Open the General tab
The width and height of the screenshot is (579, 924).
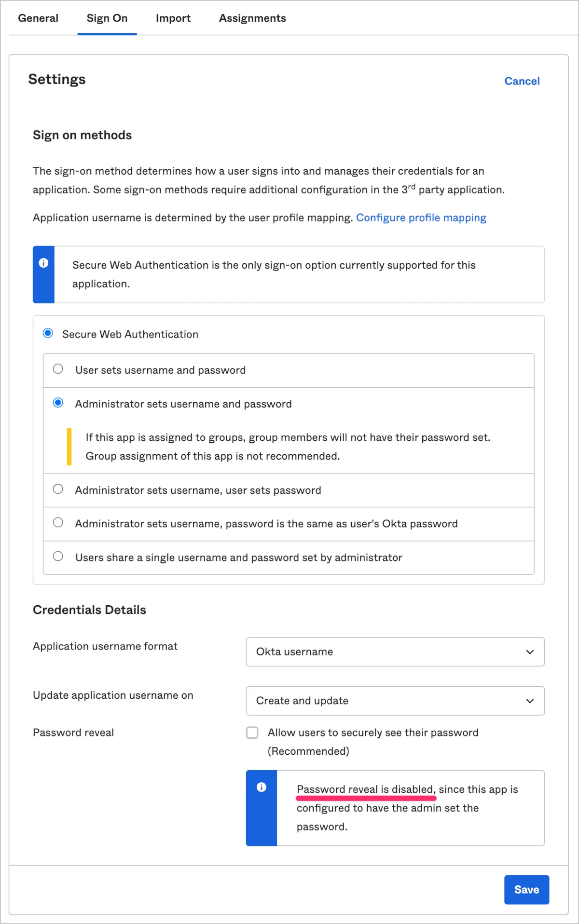(x=38, y=18)
